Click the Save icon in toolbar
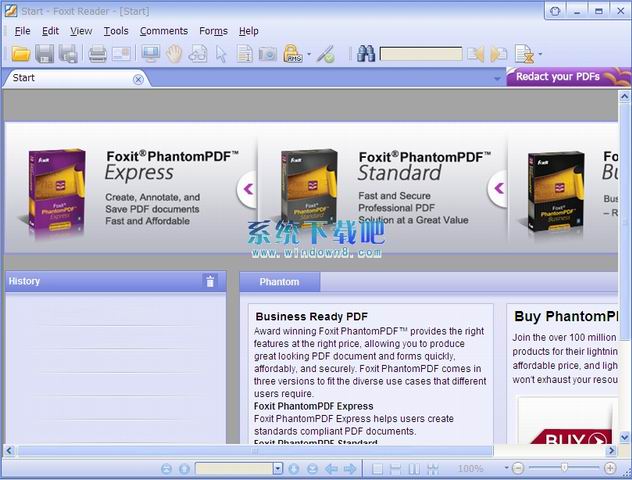 tap(44, 54)
